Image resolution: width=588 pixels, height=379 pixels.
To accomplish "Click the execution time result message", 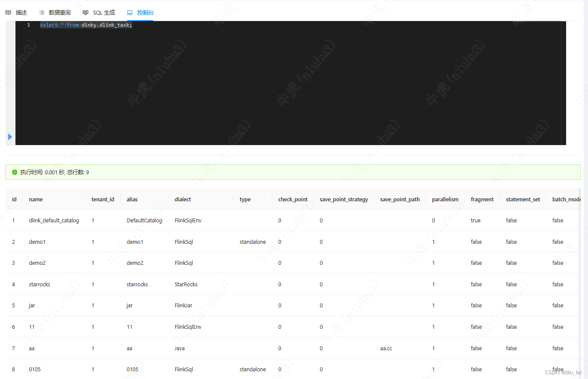I will (x=55, y=172).
